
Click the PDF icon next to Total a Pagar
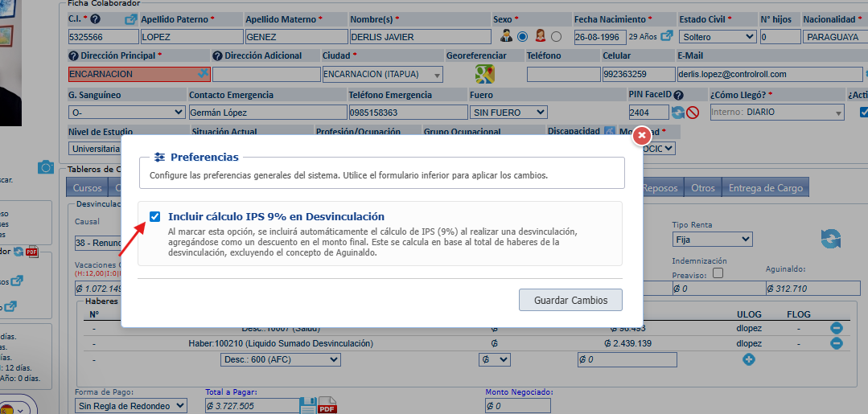[x=327, y=406]
